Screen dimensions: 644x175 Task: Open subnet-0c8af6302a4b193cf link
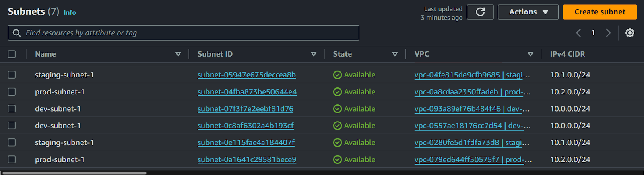(246, 126)
